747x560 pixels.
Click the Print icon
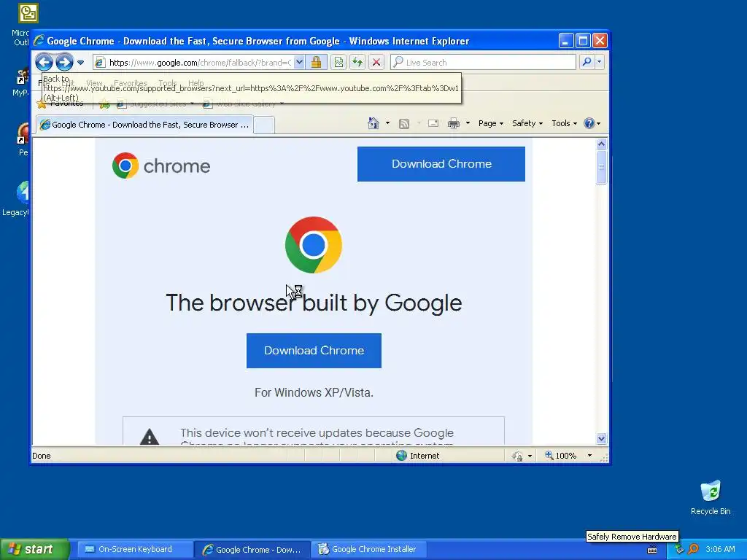click(x=454, y=123)
